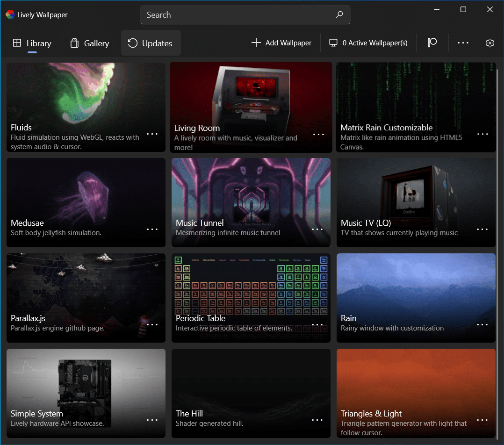Switch to the Library tab
504x445 pixels.
(32, 43)
